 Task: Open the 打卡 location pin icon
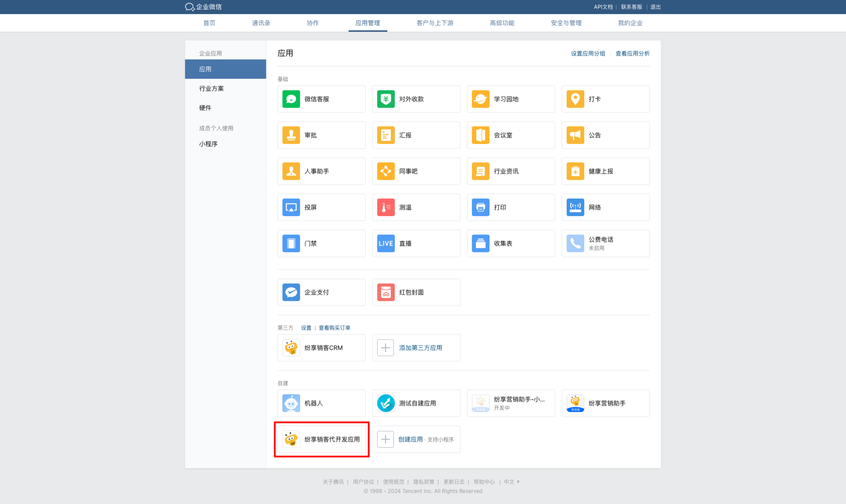point(575,99)
